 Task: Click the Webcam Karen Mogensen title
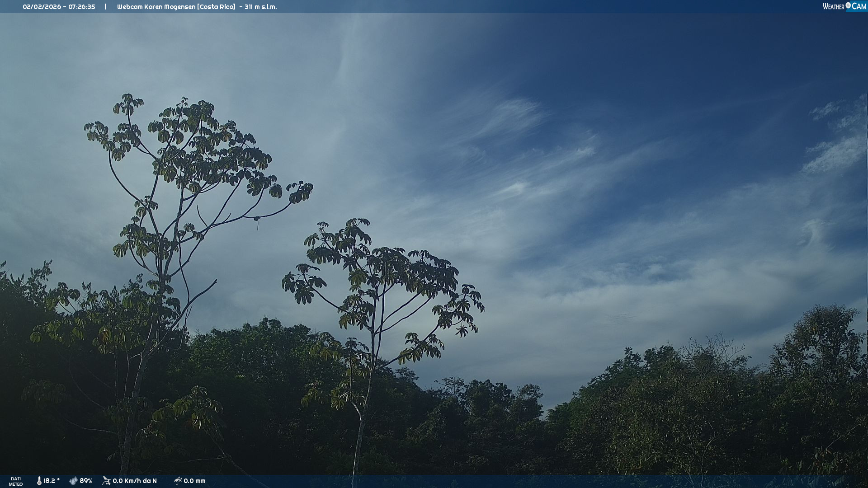coord(156,7)
